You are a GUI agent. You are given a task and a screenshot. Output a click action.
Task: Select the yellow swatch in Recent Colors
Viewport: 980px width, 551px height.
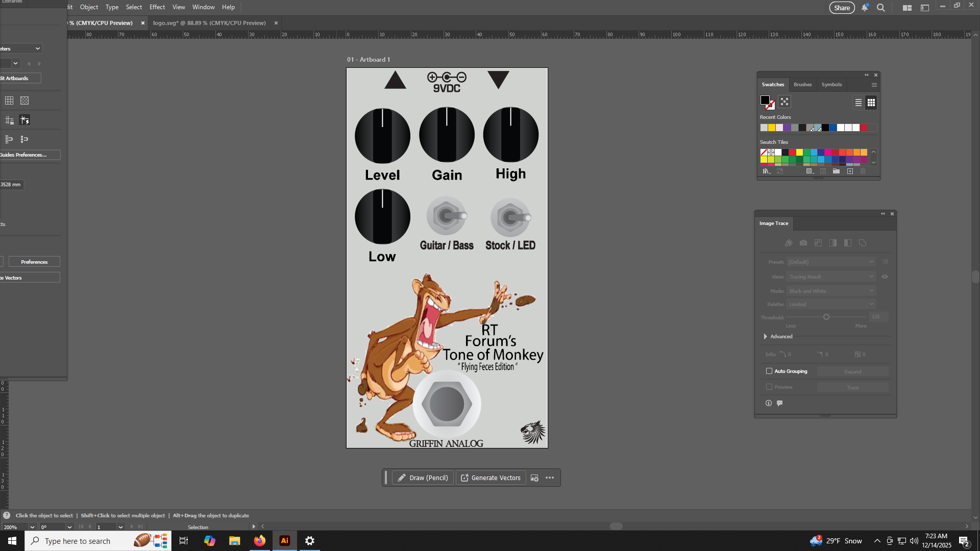(772, 128)
